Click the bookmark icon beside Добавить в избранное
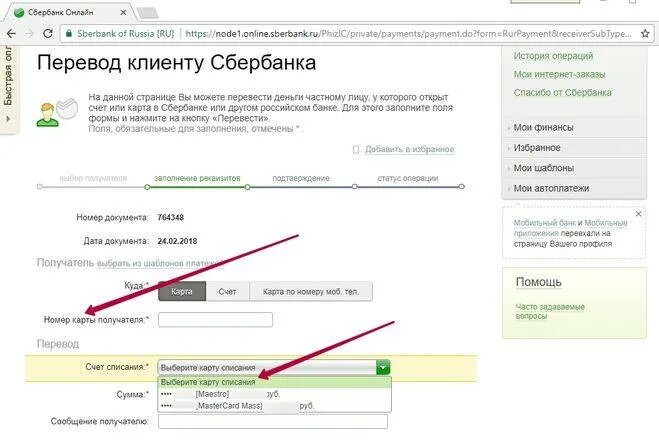Screen dimensions: 659x442 pos(356,150)
